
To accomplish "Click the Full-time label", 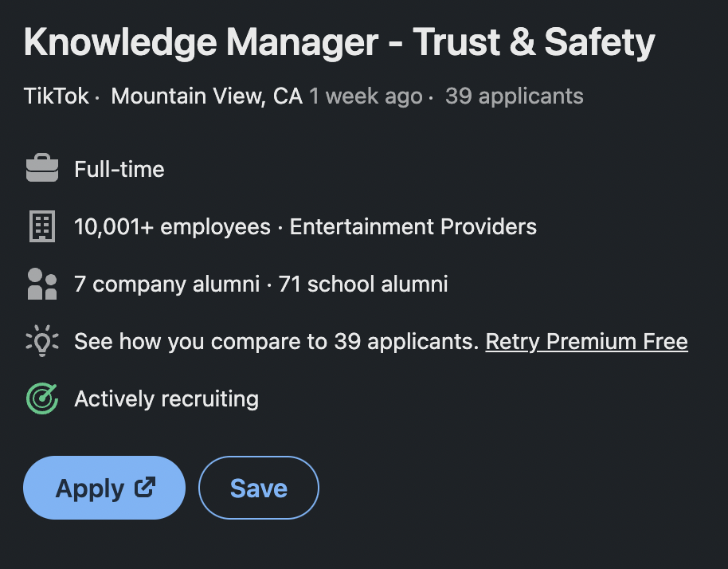I will point(119,169).
